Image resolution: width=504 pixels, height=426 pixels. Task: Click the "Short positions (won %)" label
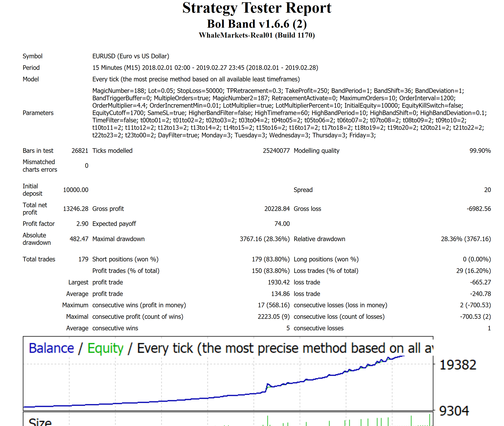(125, 259)
